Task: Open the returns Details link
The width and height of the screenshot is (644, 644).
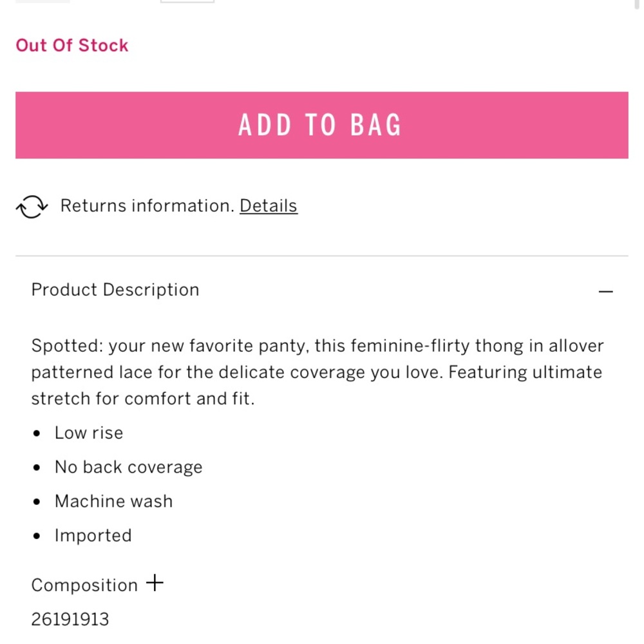Action: click(268, 206)
